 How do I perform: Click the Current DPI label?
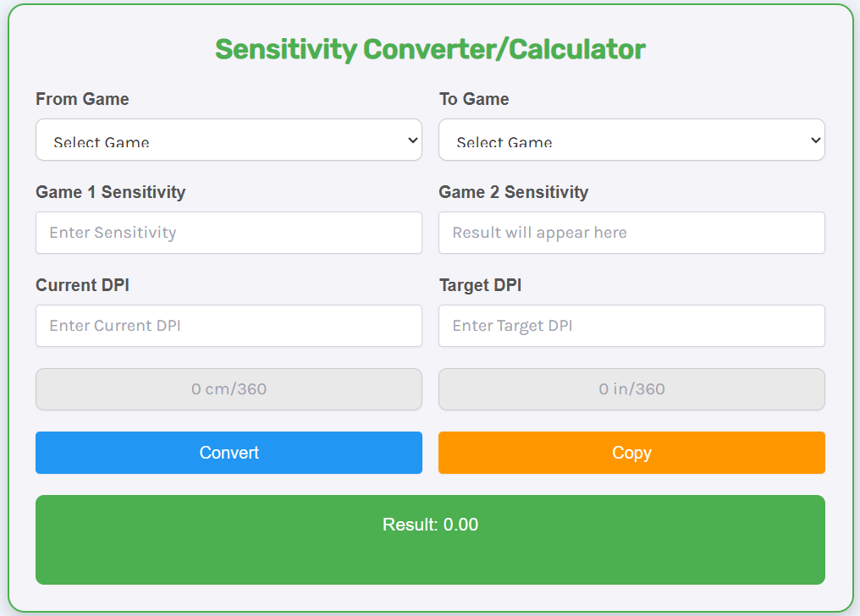[82, 285]
